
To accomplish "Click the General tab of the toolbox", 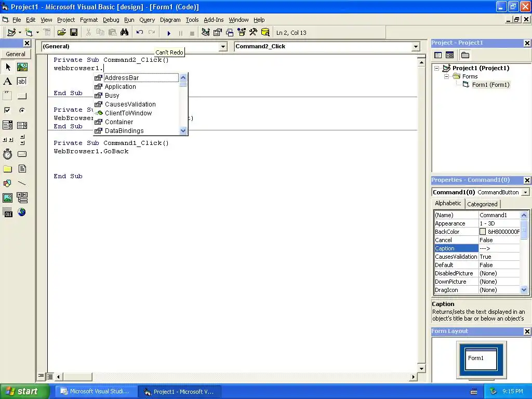I will tap(15, 54).
